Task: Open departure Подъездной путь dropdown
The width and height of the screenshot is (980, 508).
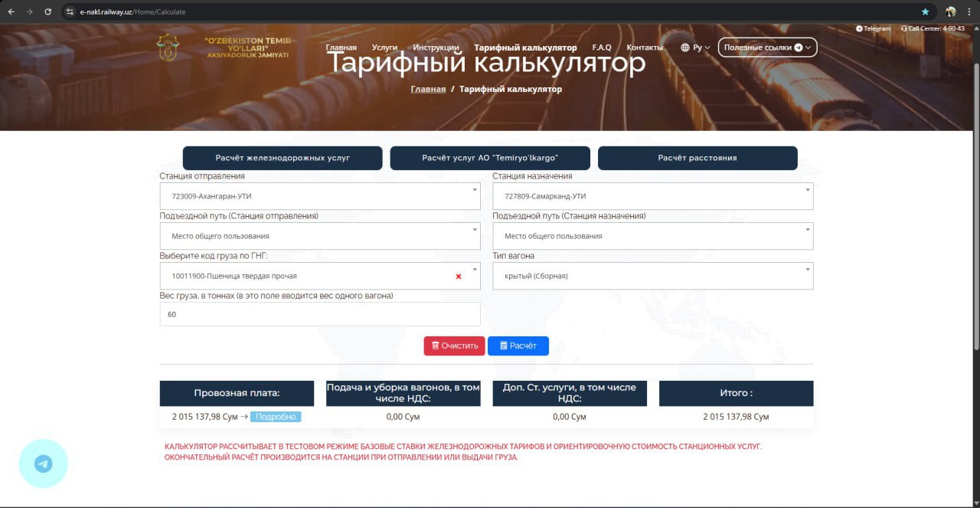Action: tap(320, 236)
